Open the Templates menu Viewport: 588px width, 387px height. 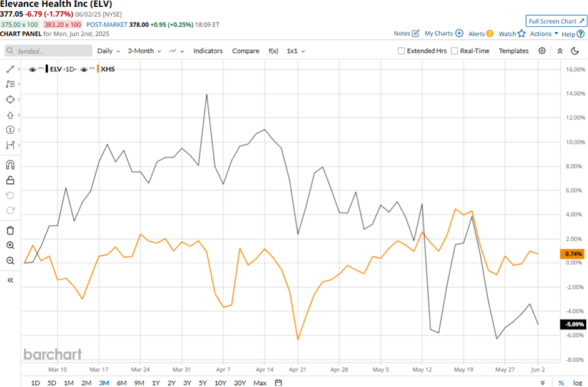coord(514,51)
